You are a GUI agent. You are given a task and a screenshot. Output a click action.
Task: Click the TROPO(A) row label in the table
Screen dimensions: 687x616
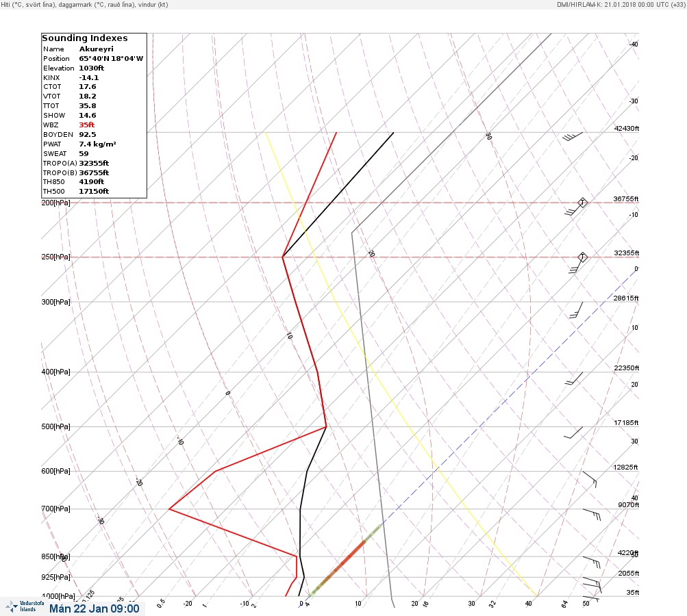60,164
